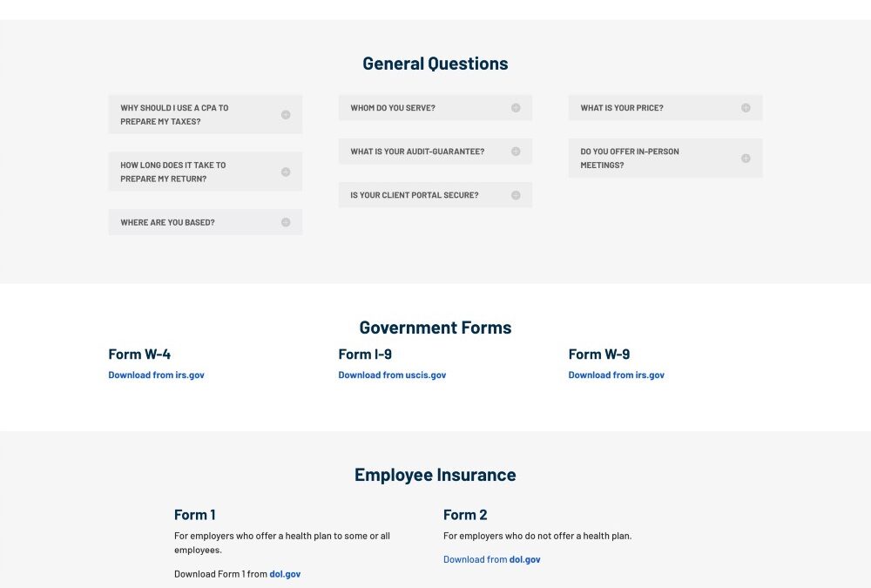Click plus icon beside 'Where are you based?'
The height and width of the screenshot is (588, 871).
coord(286,222)
